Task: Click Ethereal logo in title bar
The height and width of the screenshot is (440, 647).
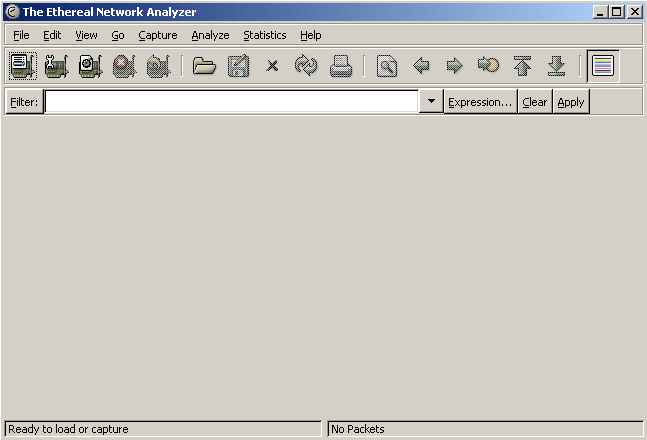Action: coord(12,12)
